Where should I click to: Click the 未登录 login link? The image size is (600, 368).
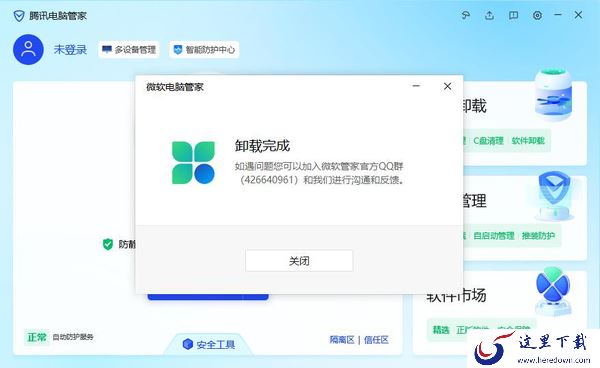pos(70,50)
